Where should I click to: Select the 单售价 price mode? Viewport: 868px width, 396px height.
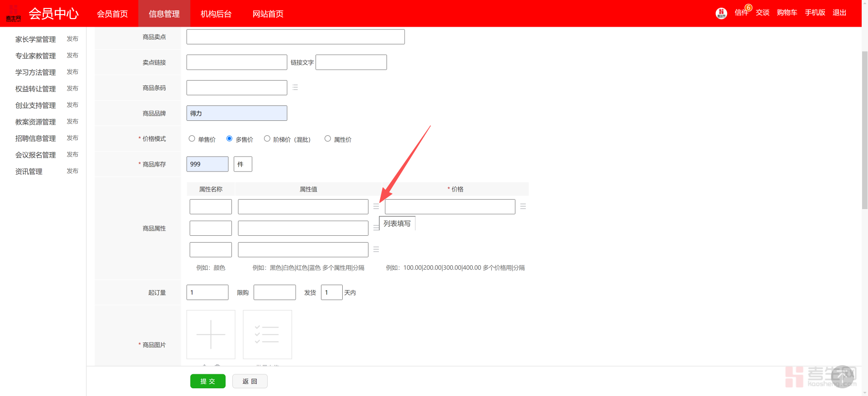click(x=192, y=138)
